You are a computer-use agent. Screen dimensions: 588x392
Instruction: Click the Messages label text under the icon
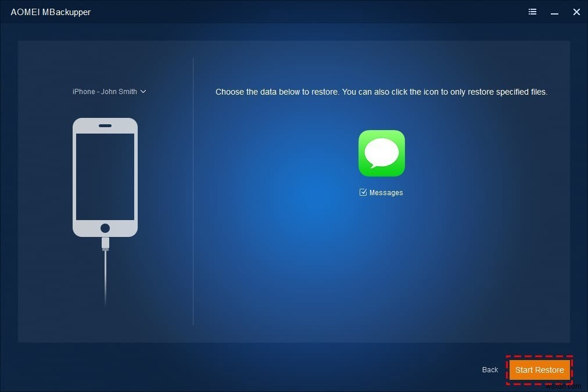pyautogui.click(x=386, y=192)
